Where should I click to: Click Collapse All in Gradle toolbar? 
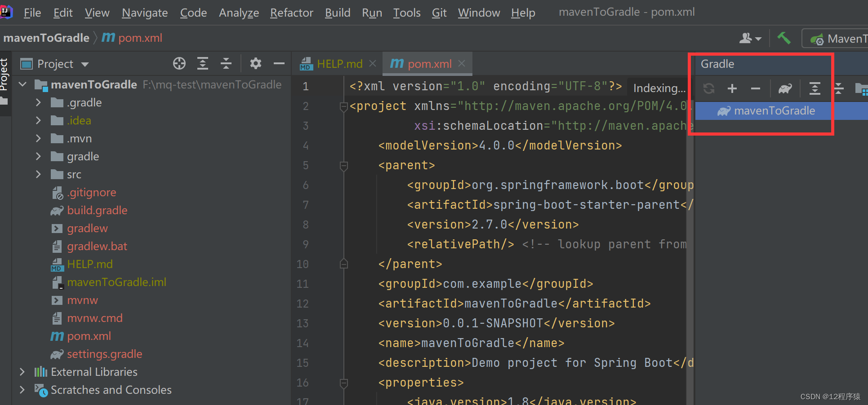click(838, 88)
